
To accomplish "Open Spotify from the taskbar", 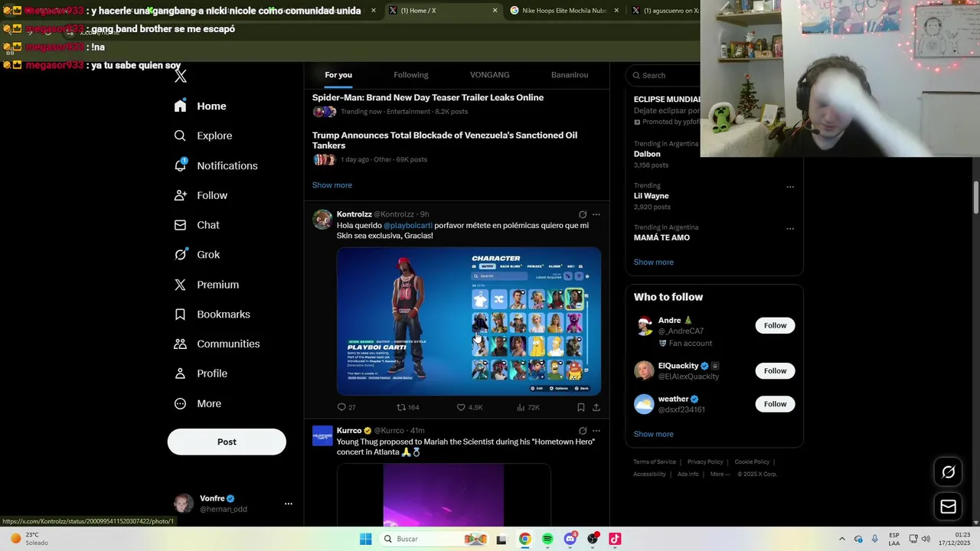I will (x=547, y=539).
